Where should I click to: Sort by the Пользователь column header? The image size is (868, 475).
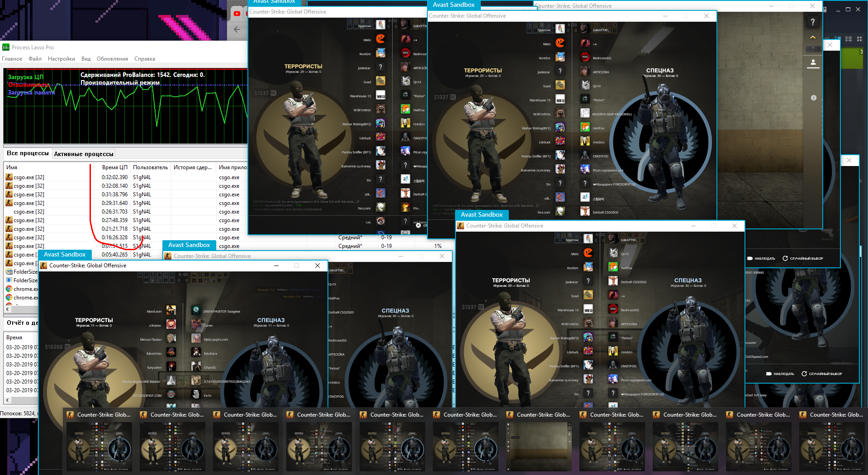[150, 167]
